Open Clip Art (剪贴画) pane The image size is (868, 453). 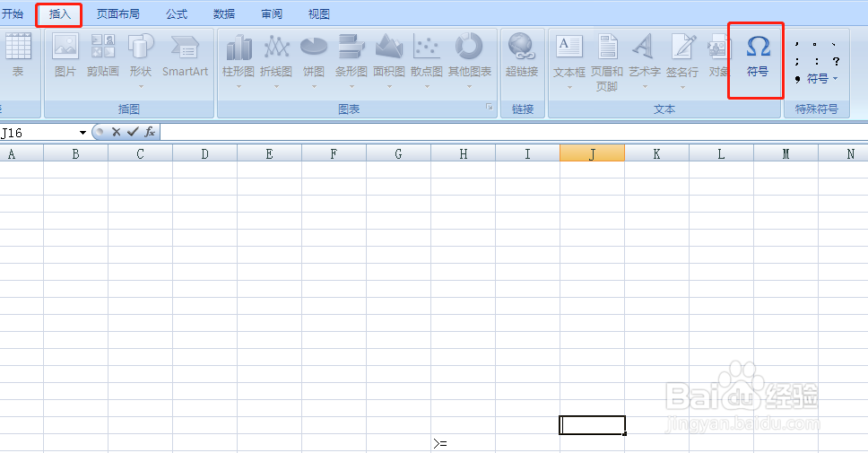[103, 56]
